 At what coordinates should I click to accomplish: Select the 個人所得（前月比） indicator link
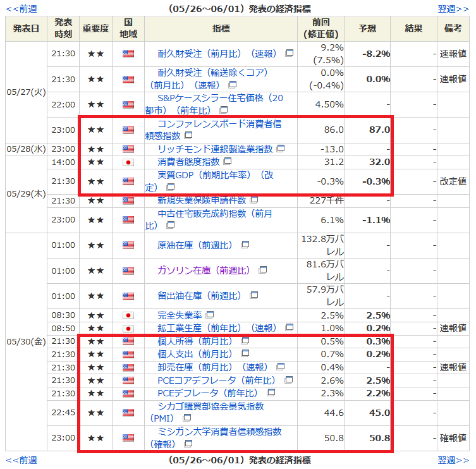[x=195, y=341]
